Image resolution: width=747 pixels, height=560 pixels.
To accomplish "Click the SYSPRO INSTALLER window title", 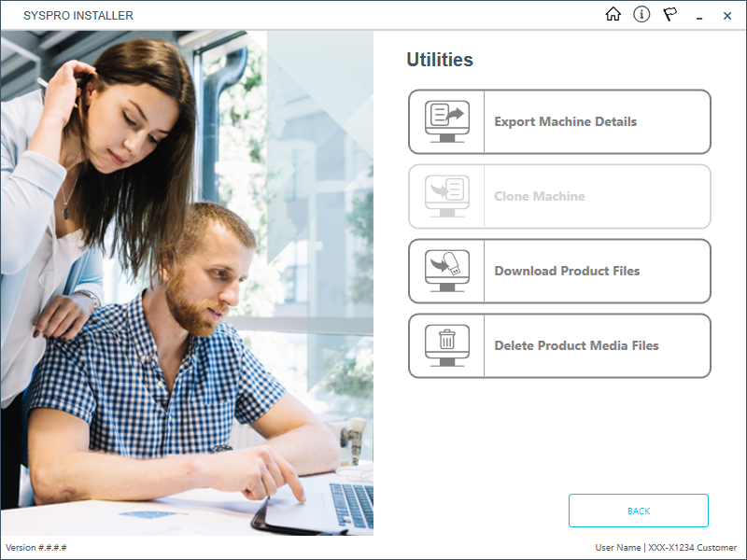I will (x=78, y=16).
